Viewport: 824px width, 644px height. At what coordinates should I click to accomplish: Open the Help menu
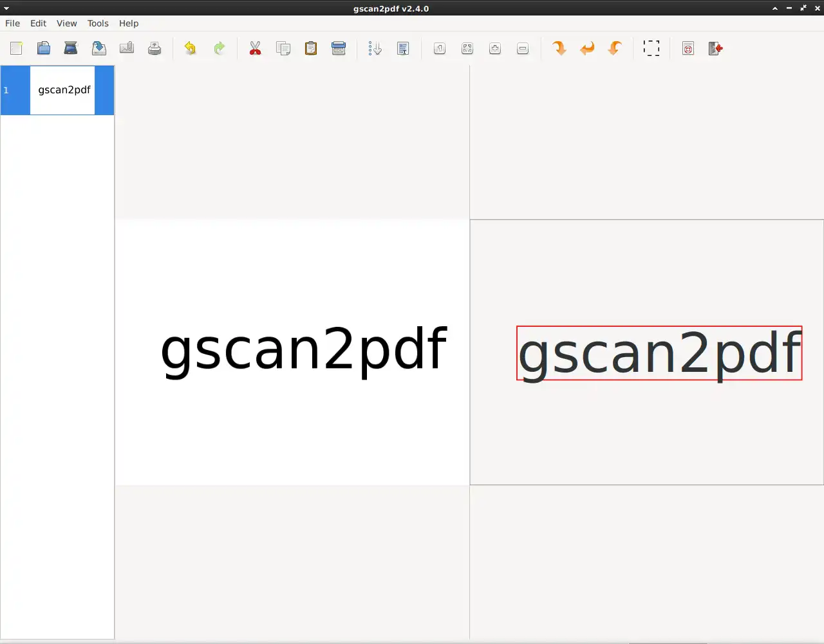(129, 23)
